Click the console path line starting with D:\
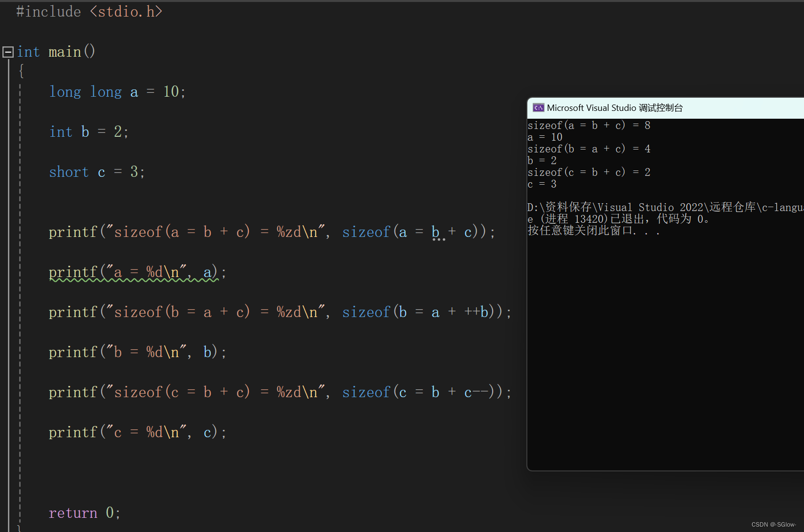The image size is (804, 532). pyautogui.click(x=666, y=207)
